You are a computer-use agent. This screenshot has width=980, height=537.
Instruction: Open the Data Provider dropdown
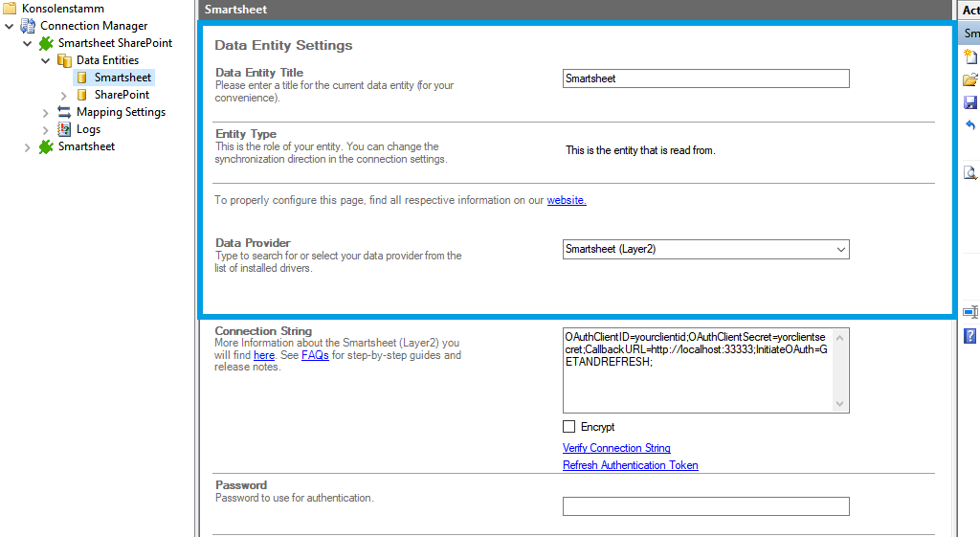tap(840, 250)
